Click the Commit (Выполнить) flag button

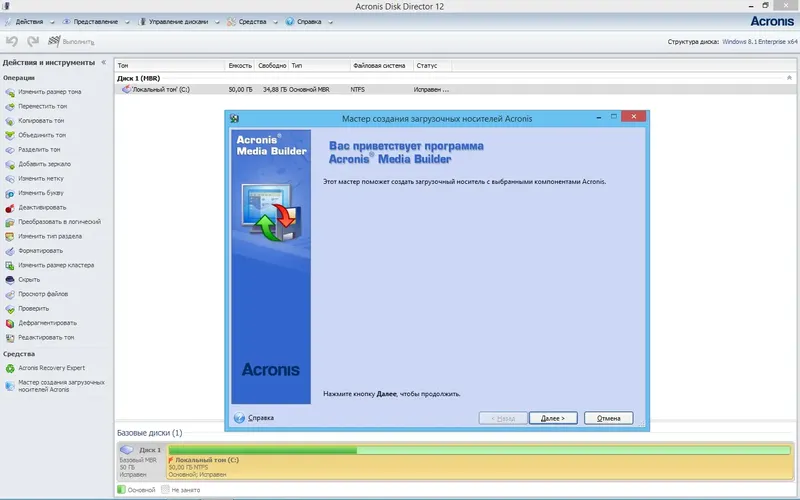[71, 41]
